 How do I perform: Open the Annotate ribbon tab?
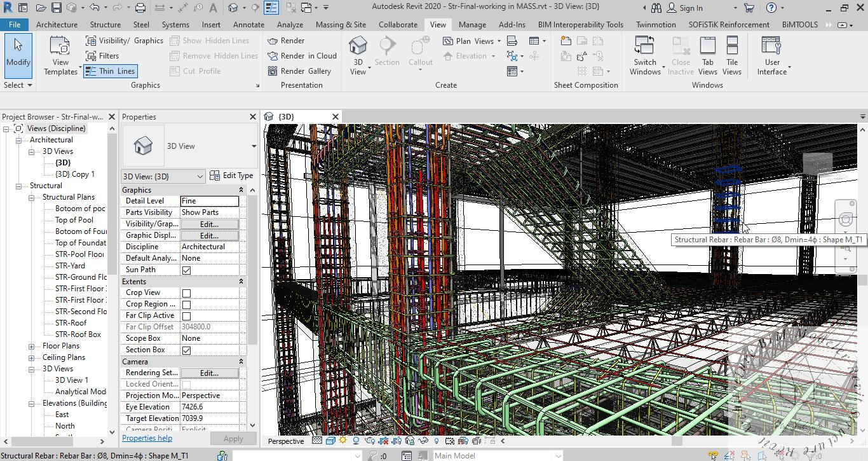248,24
